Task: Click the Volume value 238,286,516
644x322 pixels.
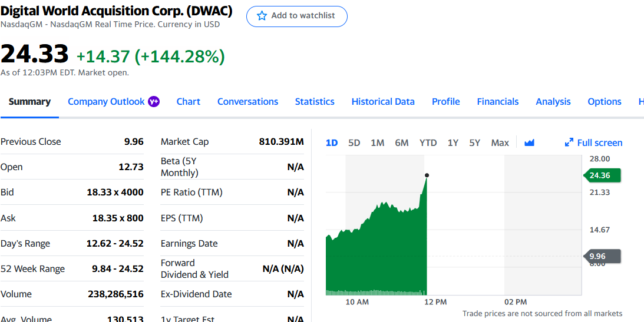Action: coord(116,294)
